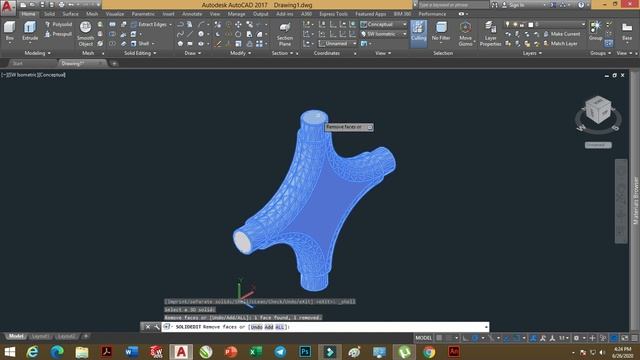Open the Base view tool
The image size is (640, 360).
627,31
